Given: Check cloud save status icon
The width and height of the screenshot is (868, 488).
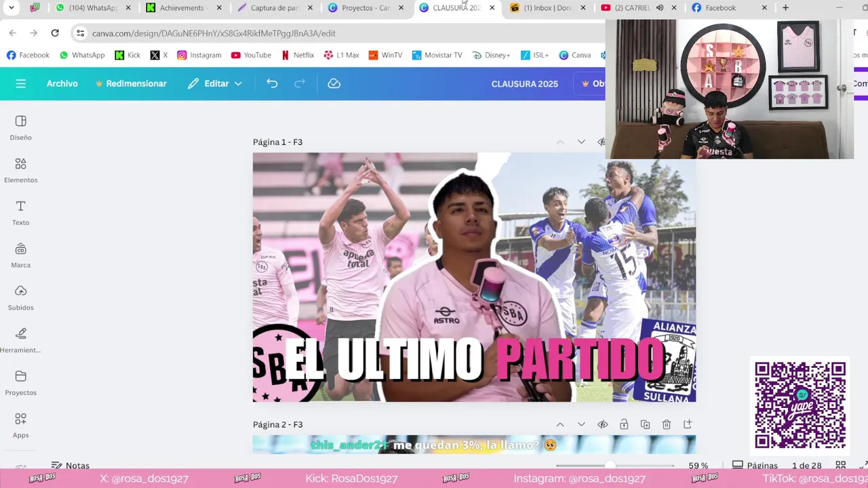Looking at the screenshot, I should coord(334,83).
